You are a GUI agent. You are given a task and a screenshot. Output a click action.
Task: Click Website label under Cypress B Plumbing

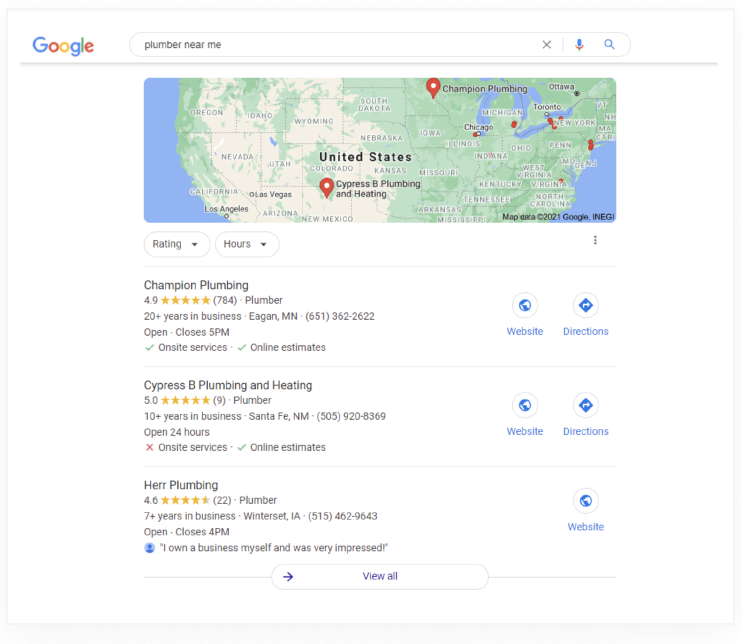[525, 431]
